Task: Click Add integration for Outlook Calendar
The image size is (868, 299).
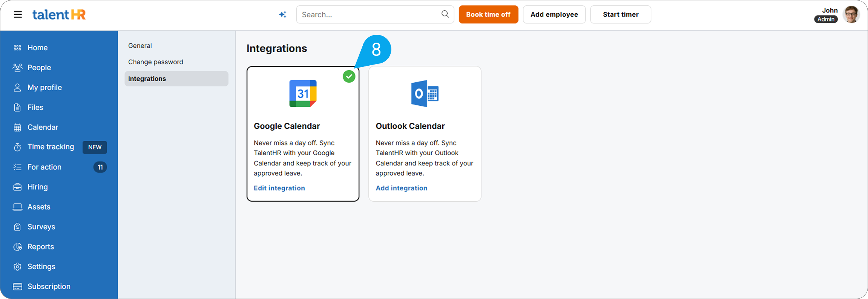Action: click(x=401, y=188)
